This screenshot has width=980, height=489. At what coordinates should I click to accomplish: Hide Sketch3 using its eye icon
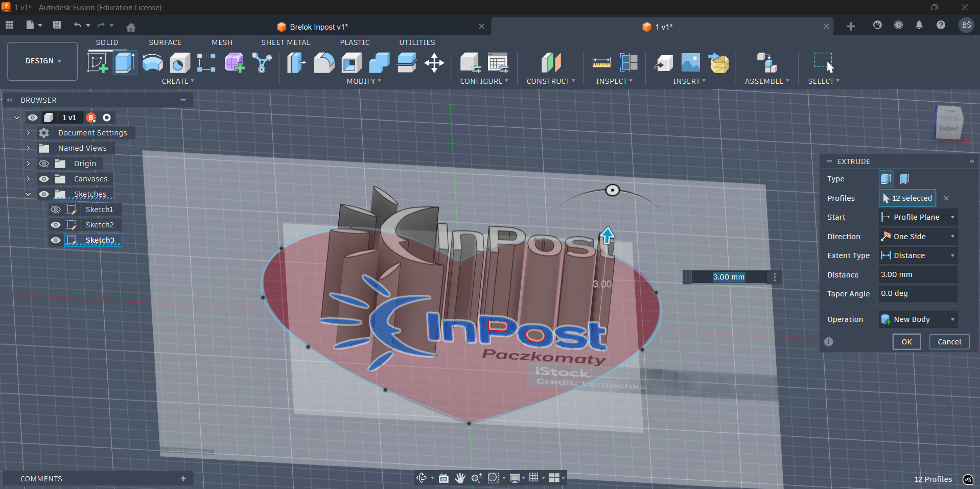pyautogui.click(x=56, y=240)
